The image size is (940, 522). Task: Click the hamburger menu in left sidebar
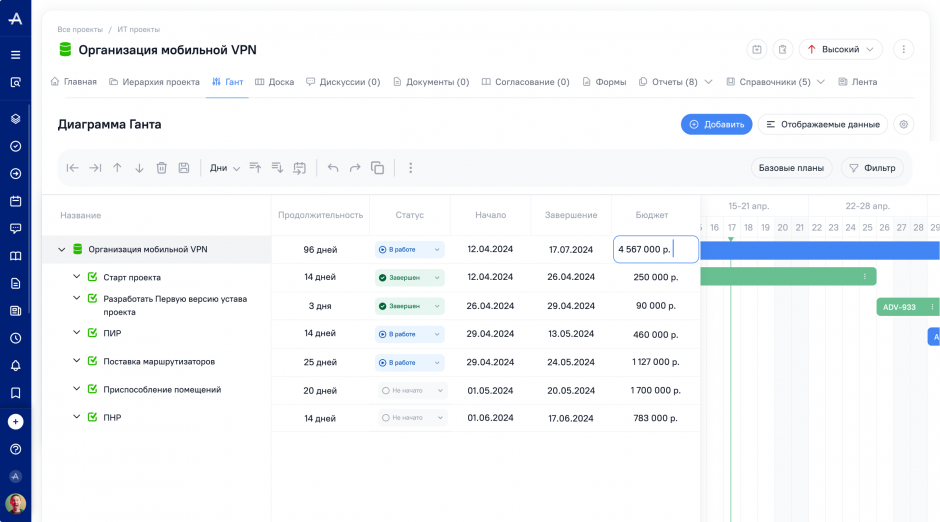(15, 55)
